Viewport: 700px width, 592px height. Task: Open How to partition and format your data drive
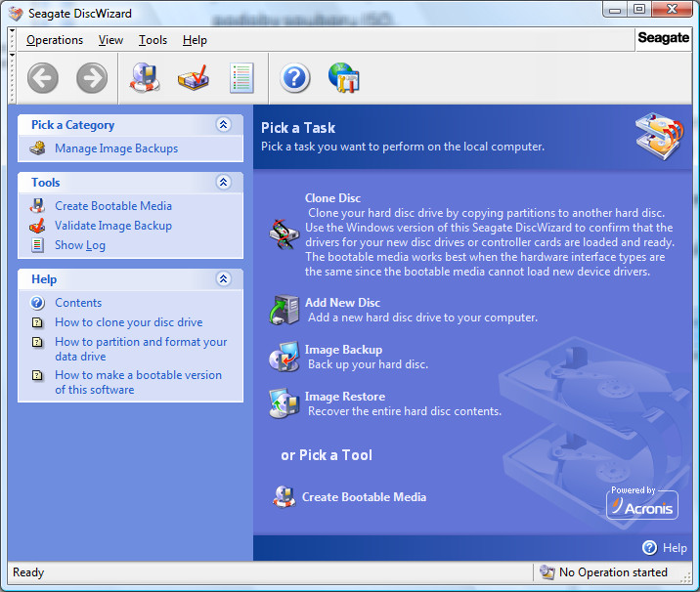coord(141,349)
